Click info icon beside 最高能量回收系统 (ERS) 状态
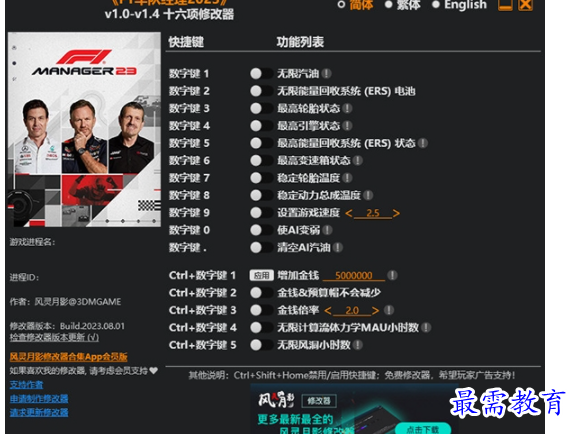 (423, 143)
